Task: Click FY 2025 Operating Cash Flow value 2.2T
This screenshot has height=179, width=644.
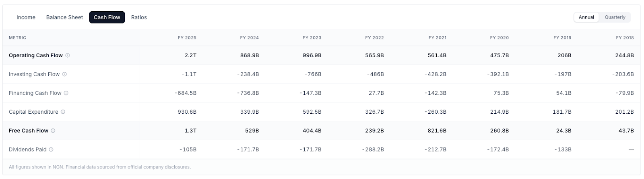Action: tap(190, 55)
